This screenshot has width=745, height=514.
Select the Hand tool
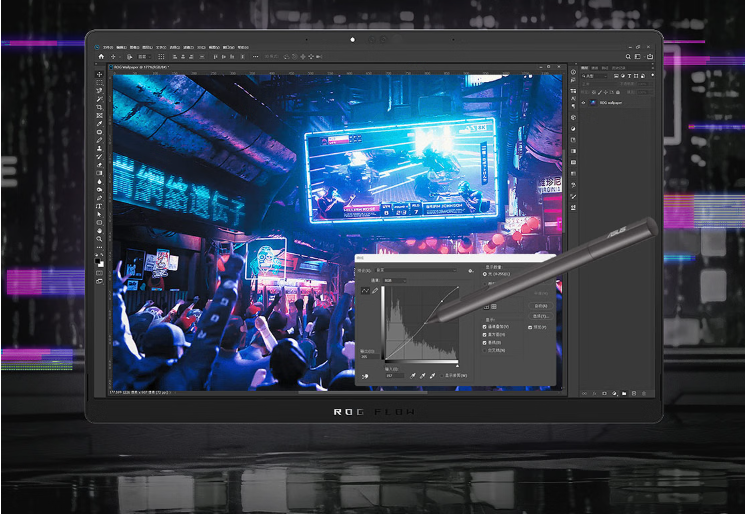(x=100, y=230)
